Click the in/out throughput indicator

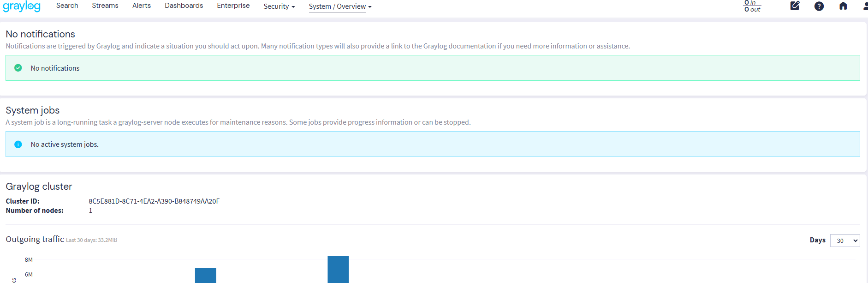click(x=752, y=6)
